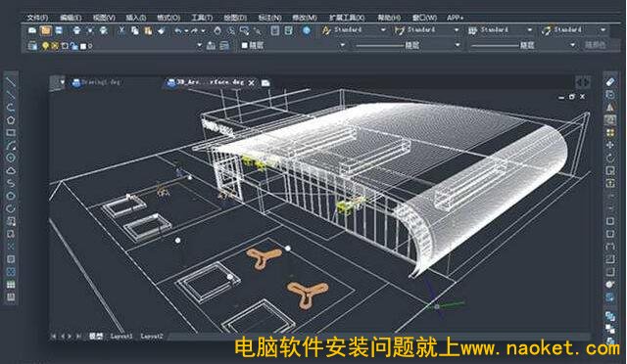Select the Revision Cloud tool

(x=11, y=170)
